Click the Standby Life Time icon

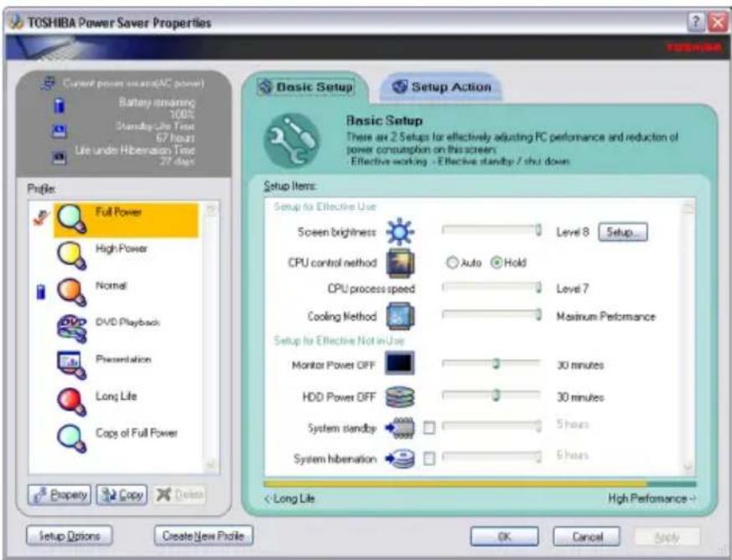(59, 131)
